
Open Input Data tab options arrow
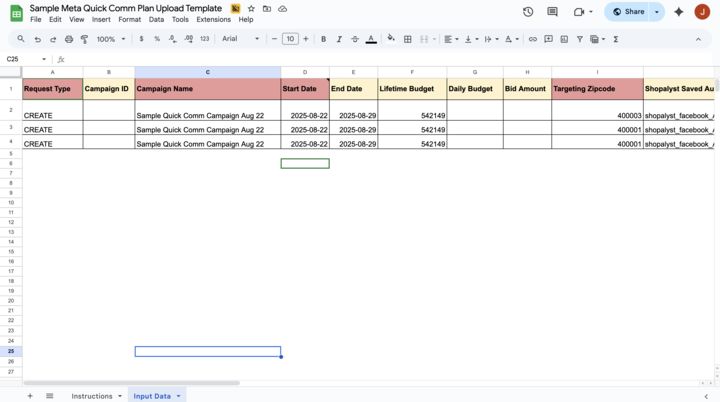tap(178, 396)
